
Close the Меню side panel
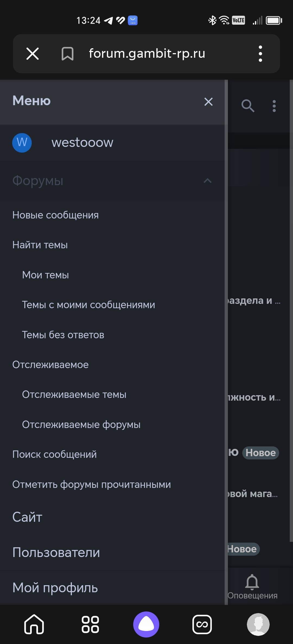[208, 102]
